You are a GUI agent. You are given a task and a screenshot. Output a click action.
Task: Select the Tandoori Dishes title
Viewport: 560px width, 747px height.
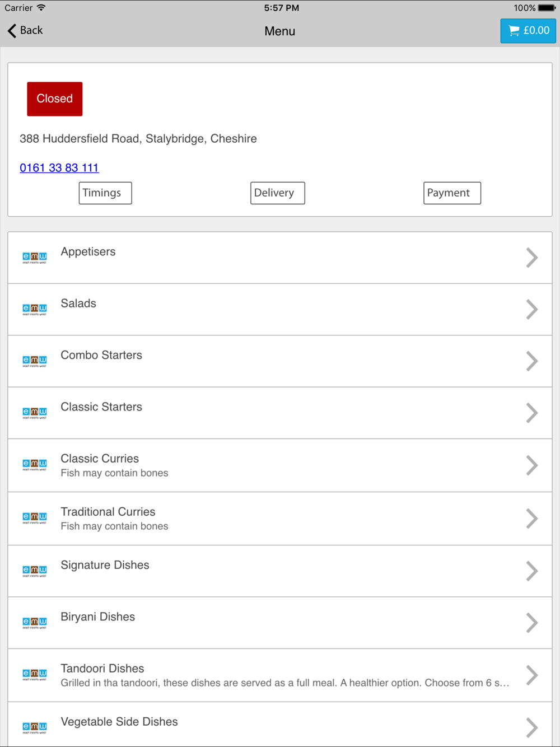102,669
